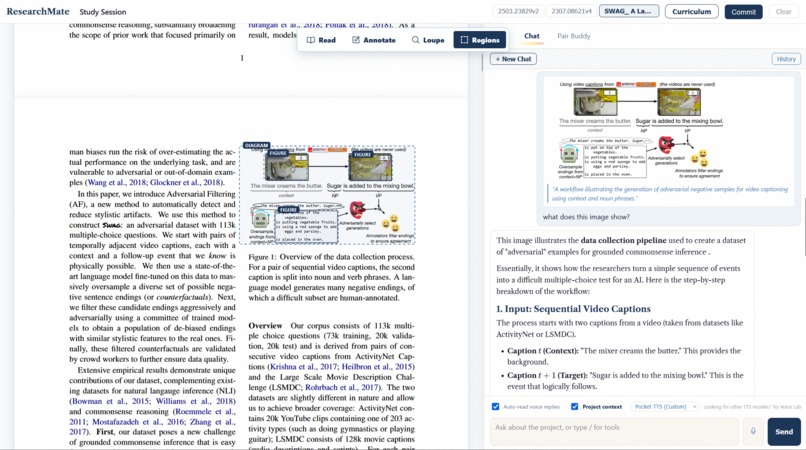
Task: Click the bold 'data collection pipeline' text
Action: coord(624,240)
